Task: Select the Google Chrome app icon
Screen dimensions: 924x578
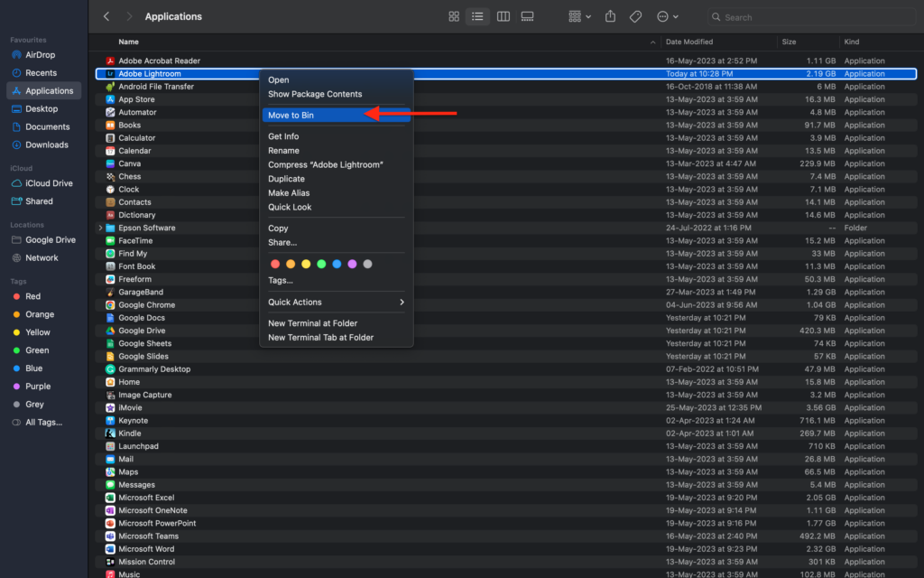Action: [x=110, y=305]
